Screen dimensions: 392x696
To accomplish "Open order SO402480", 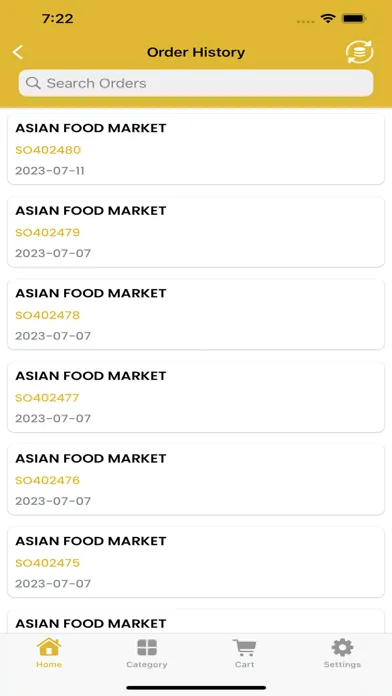I will [x=196, y=149].
